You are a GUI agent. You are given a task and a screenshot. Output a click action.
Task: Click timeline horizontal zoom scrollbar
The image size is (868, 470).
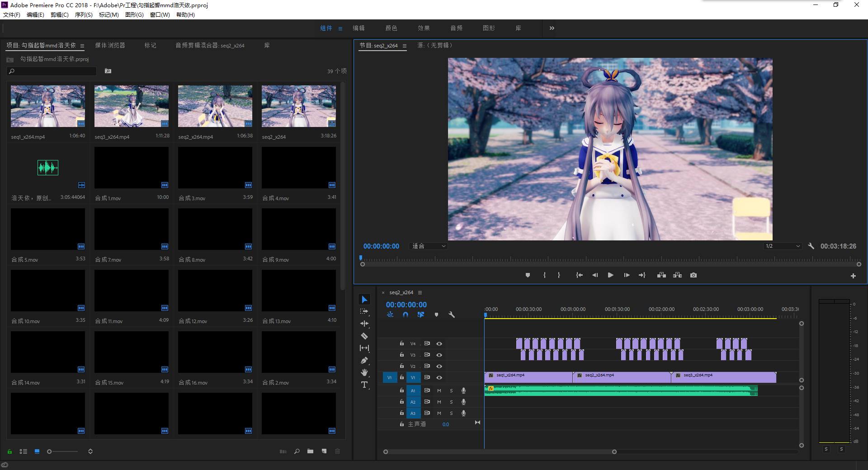500,452
